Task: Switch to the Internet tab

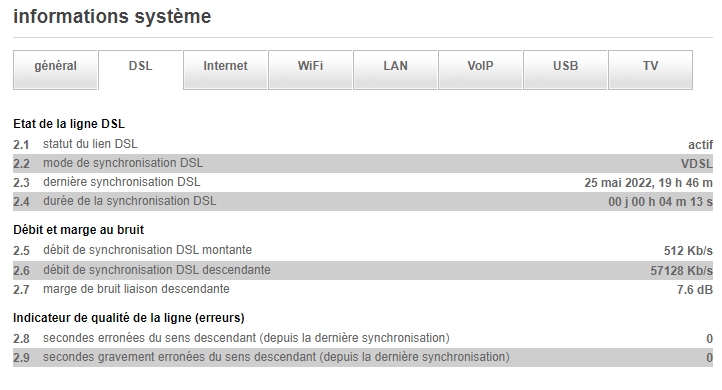Action: click(x=225, y=70)
